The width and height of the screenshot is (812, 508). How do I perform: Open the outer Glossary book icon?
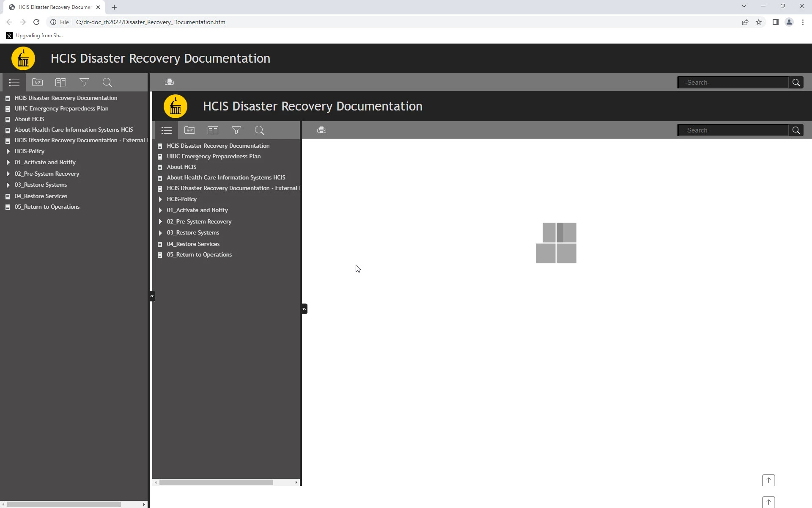click(x=60, y=83)
